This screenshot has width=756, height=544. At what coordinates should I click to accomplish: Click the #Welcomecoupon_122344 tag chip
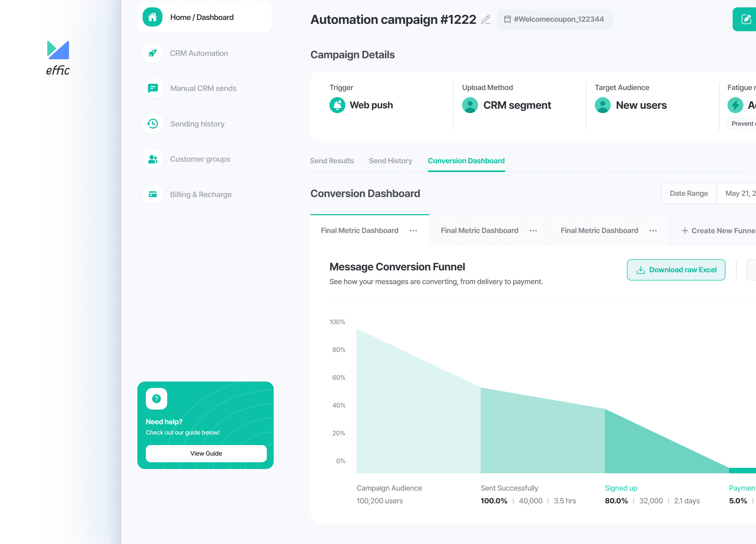[554, 19]
